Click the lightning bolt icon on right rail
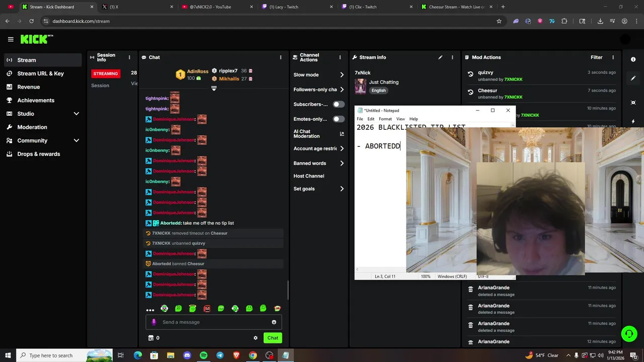644x362 pixels. click(633, 122)
